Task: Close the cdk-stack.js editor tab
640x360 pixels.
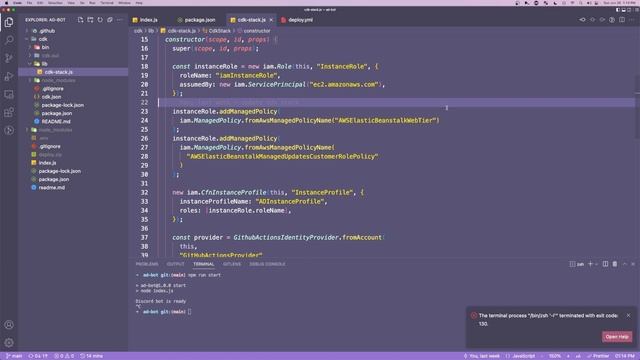Action: point(271,20)
